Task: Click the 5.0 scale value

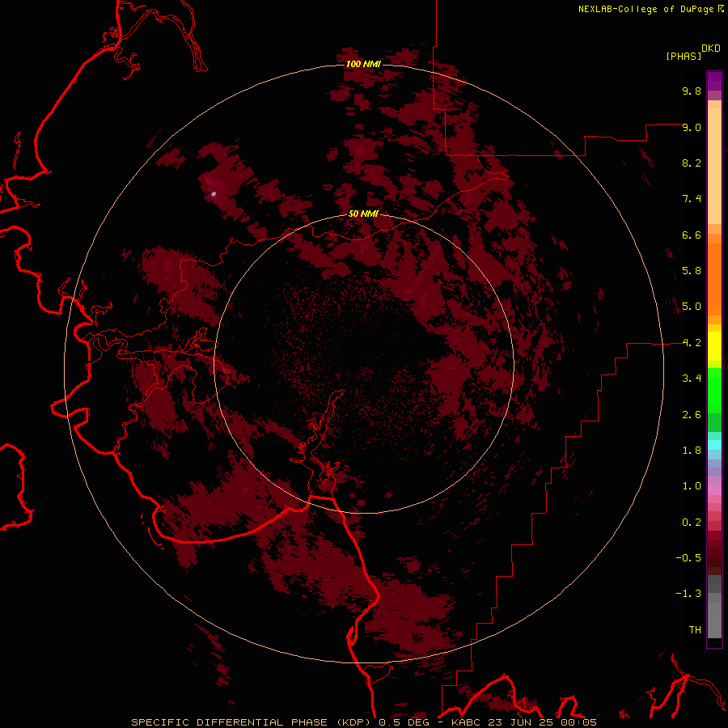Action: click(692, 307)
